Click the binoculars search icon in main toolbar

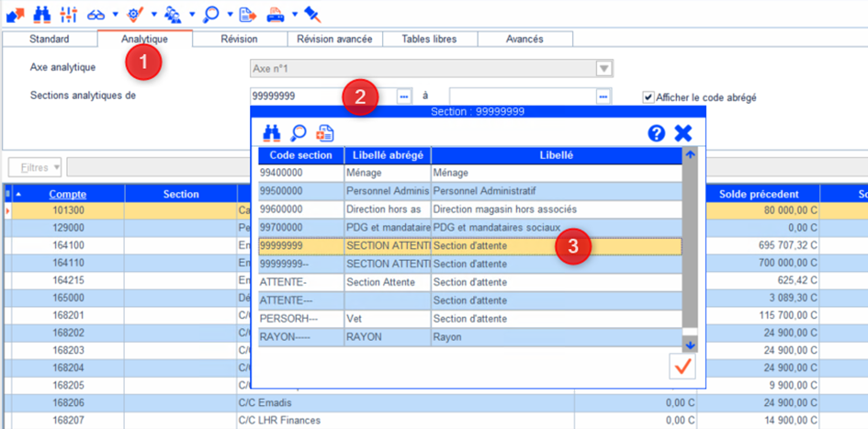[41, 14]
